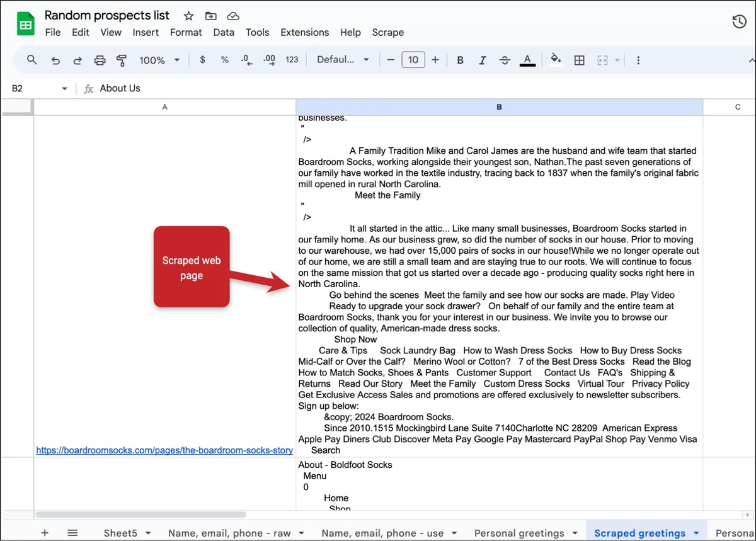756x541 pixels.
Task: Open Scraped greetings tab dropdown arrow
Action: point(696,533)
